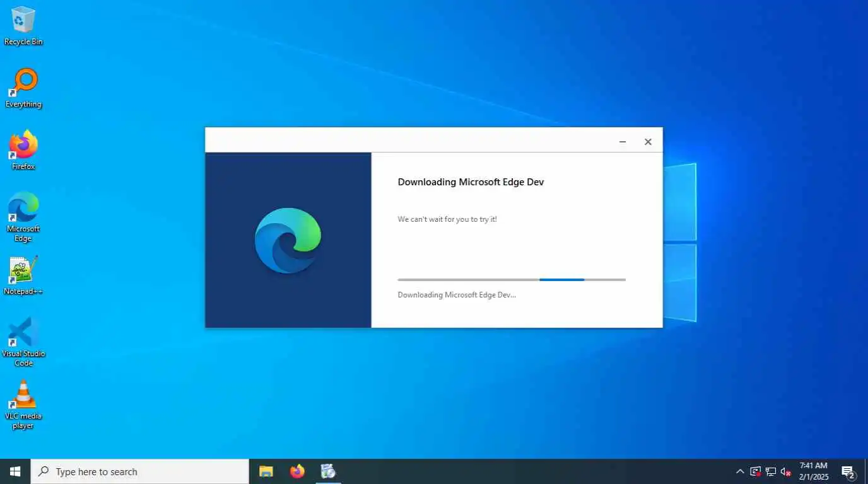This screenshot has width=868, height=484.
Task: Select the Microsoft Edge desktop shortcut
Action: point(23,217)
